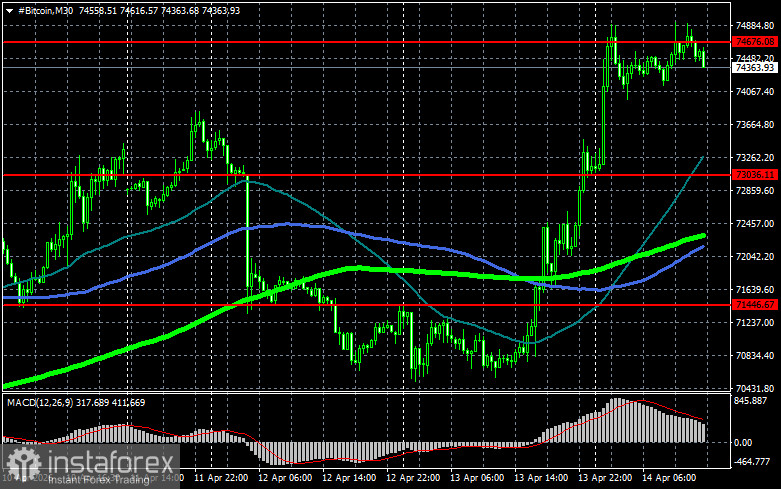
Task: Click the MACD value 317.689
Action: (93, 402)
